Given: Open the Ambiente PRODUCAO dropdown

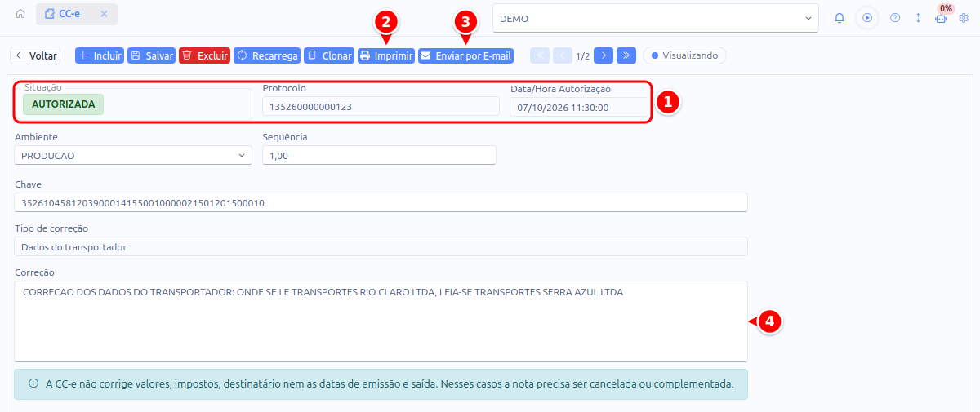Looking at the screenshot, I should pyautogui.click(x=133, y=155).
